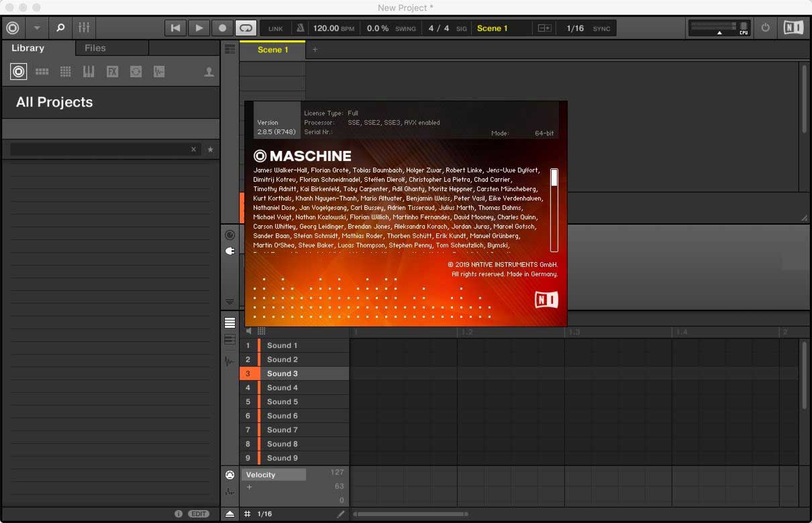Click the restart transport button
This screenshot has height=523, width=812.
coord(175,28)
